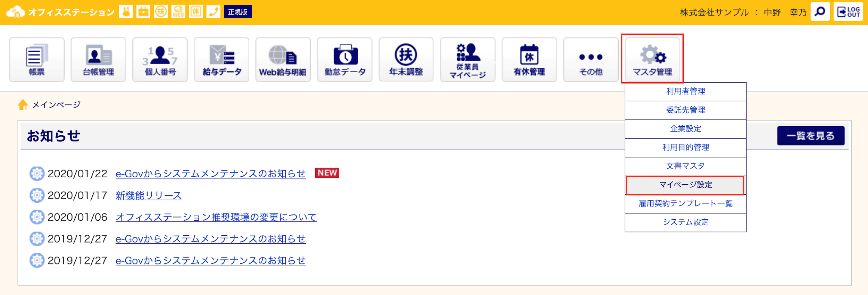
Task: Open the last 2019/12/27 e-Gov notice
Action: (x=210, y=261)
